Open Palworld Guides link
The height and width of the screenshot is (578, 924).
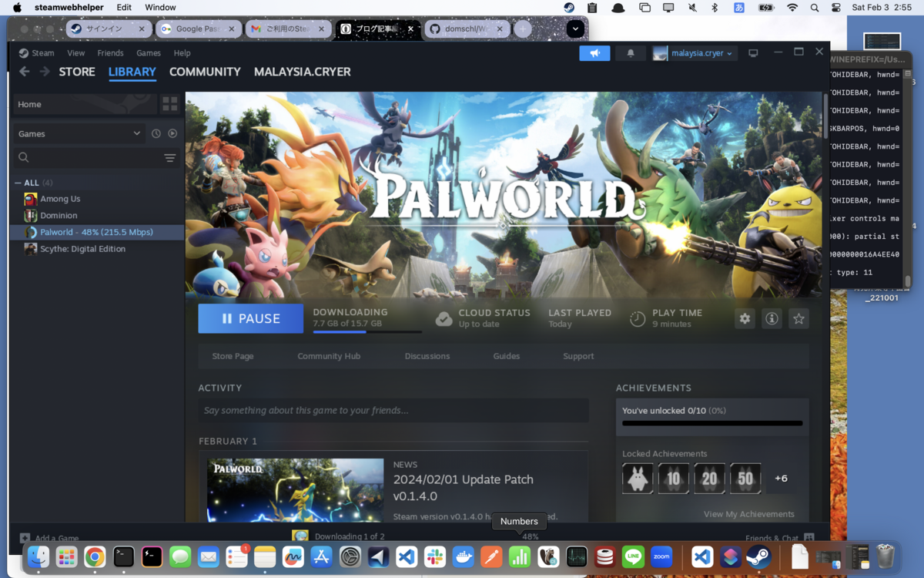[507, 356]
